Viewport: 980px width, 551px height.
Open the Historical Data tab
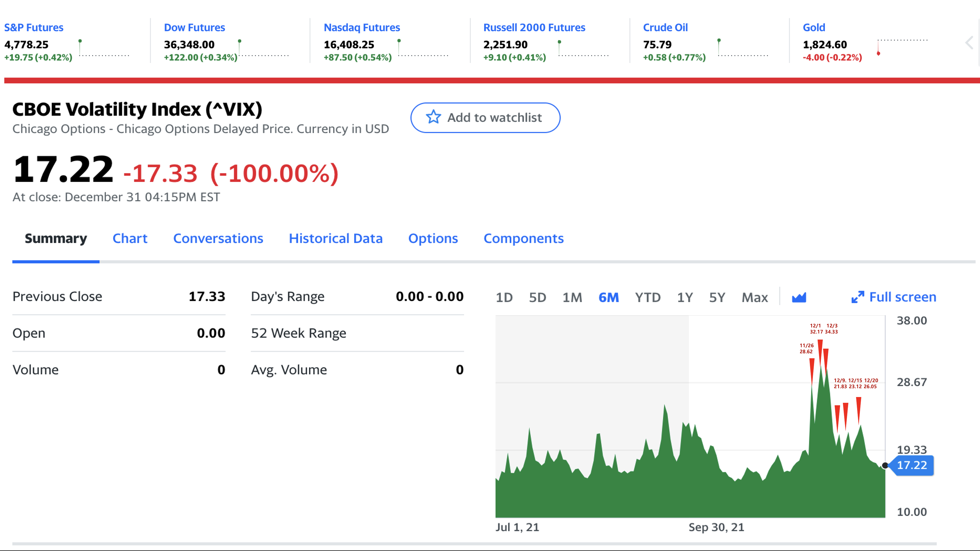point(335,239)
